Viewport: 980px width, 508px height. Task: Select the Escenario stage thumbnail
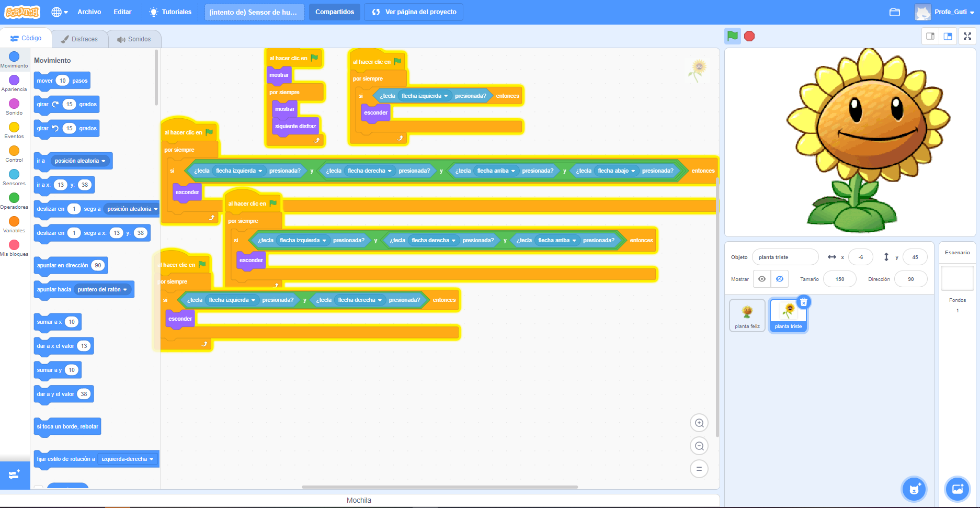pyautogui.click(x=957, y=278)
